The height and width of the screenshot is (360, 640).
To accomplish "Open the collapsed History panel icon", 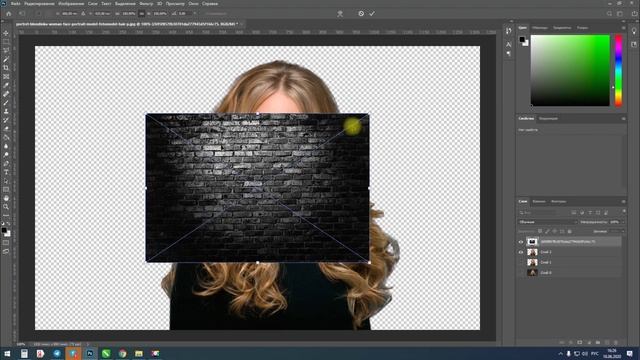I will (509, 31).
